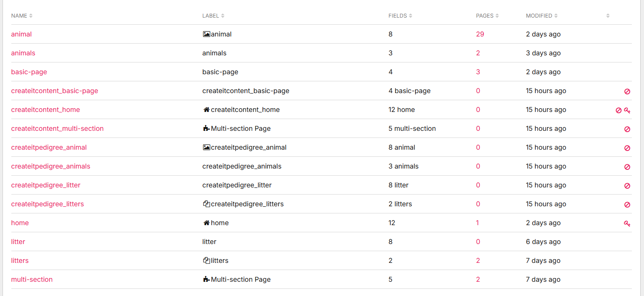Viewport: 644px width, 296px height.
Task: Click the image icon beside createitpedigree_animal label
Action: pos(206,148)
